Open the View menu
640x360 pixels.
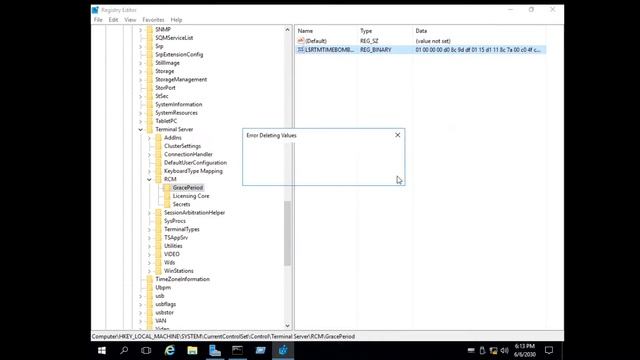(130, 20)
